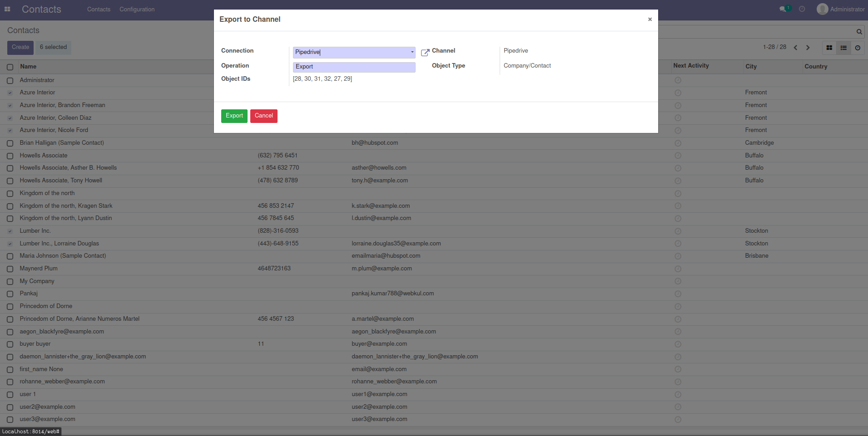Open the conversations icon with badge
868x436 pixels.
coord(784,9)
